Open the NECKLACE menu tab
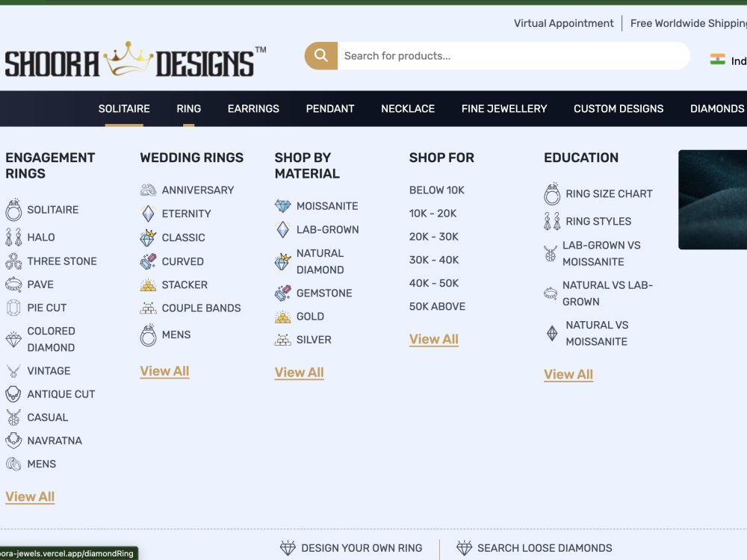 point(408,108)
